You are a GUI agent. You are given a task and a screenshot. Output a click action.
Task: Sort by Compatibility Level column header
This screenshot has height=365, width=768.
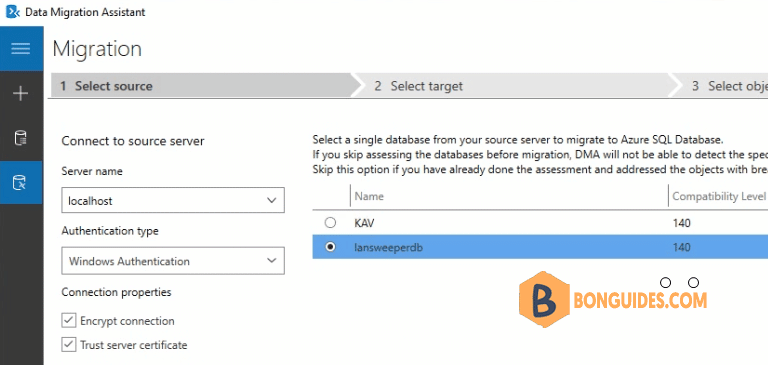(718, 196)
